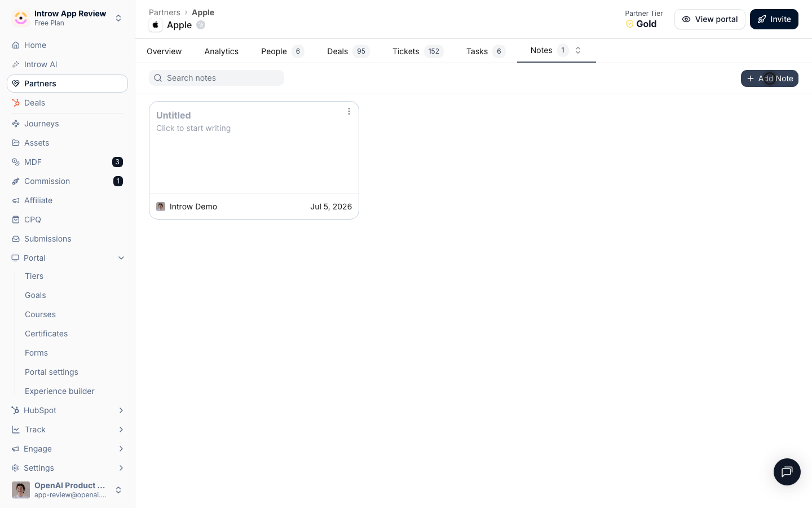
Task: Expand the Track section chevron
Action: (121, 430)
